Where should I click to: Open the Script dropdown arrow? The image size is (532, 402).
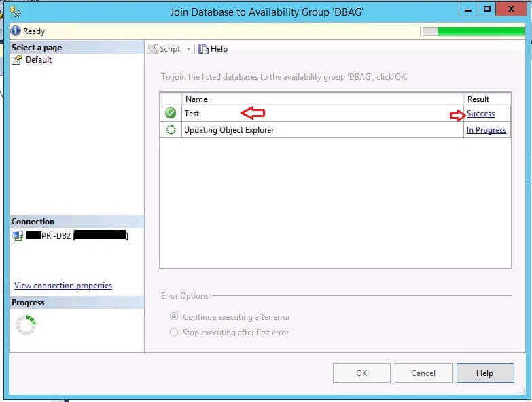pyautogui.click(x=188, y=49)
